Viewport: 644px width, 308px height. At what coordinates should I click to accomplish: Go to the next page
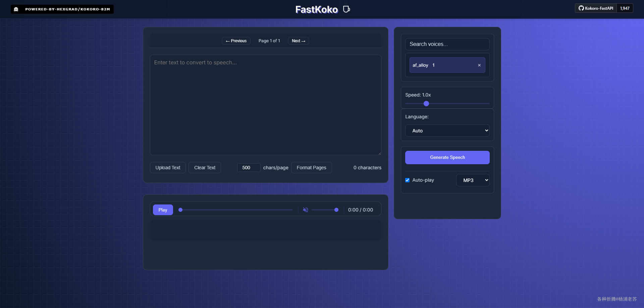[x=299, y=41]
